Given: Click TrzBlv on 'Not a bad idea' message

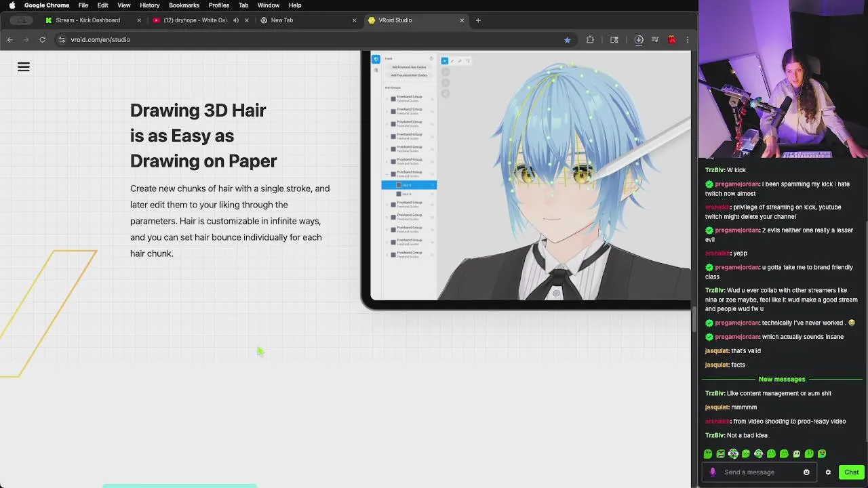Looking at the screenshot, I should pos(715,435).
